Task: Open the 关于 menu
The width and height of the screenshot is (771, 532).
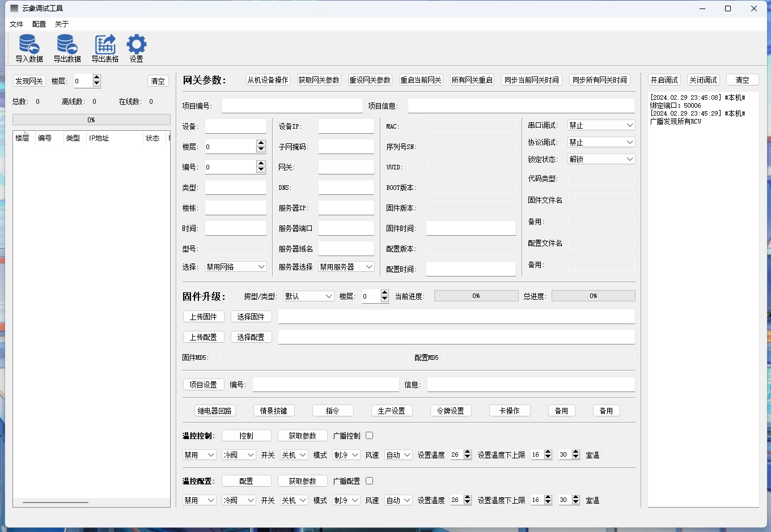Action: pos(61,24)
